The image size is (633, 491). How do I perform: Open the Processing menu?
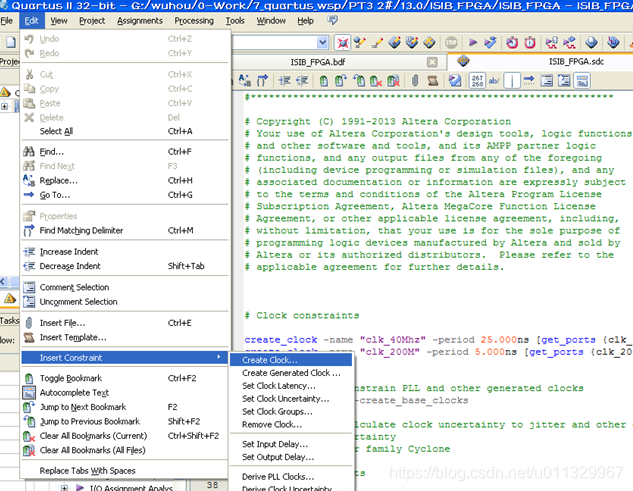(194, 21)
